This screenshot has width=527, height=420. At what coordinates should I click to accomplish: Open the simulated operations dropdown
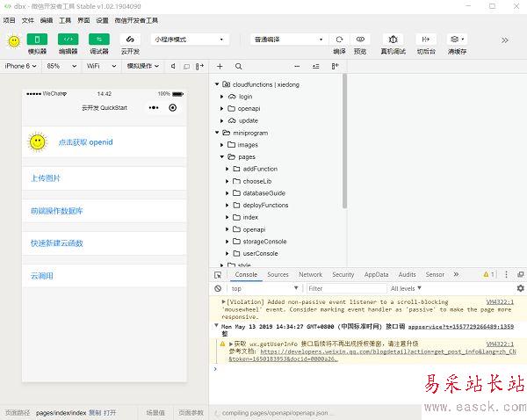pyautogui.click(x=142, y=66)
